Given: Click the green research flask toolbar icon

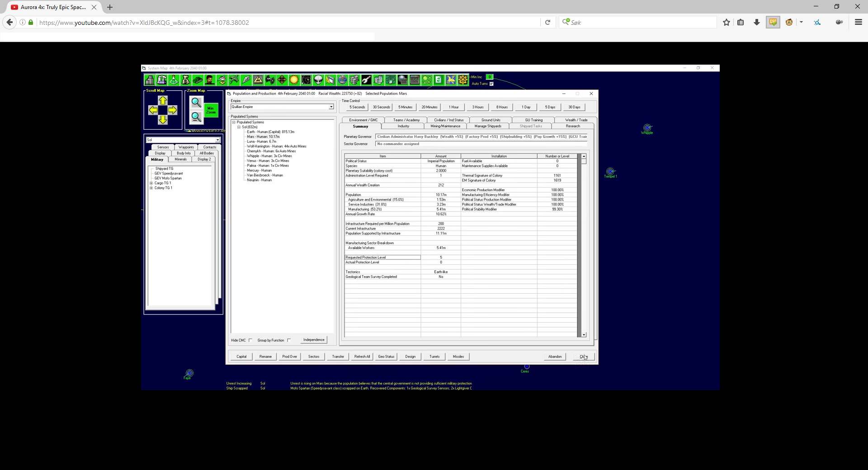Looking at the screenshot, I should [174, 80].
